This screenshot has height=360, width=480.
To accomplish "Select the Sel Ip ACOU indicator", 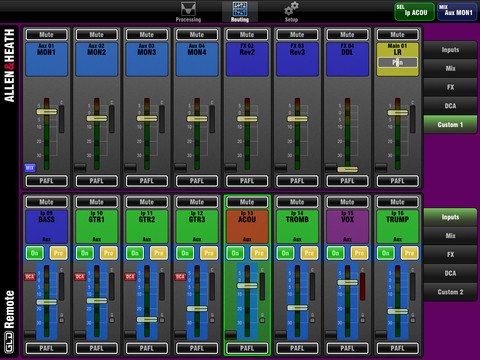I will (414, 12).
